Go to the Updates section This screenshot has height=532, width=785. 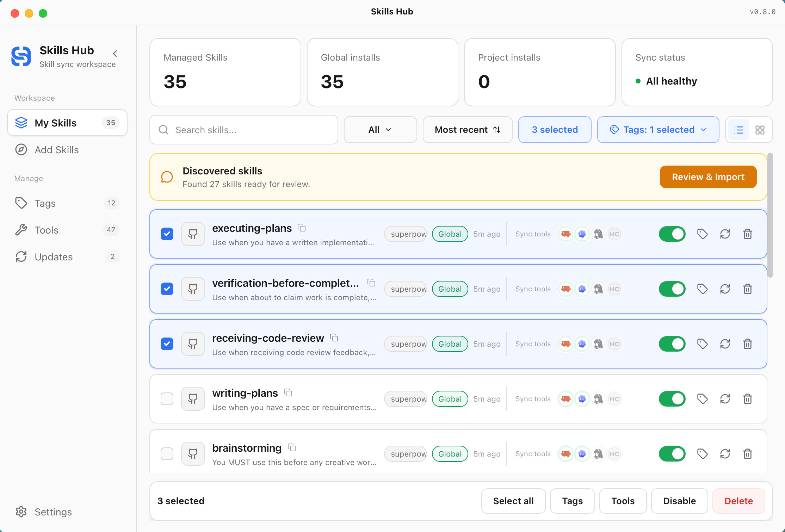[67, 257]
